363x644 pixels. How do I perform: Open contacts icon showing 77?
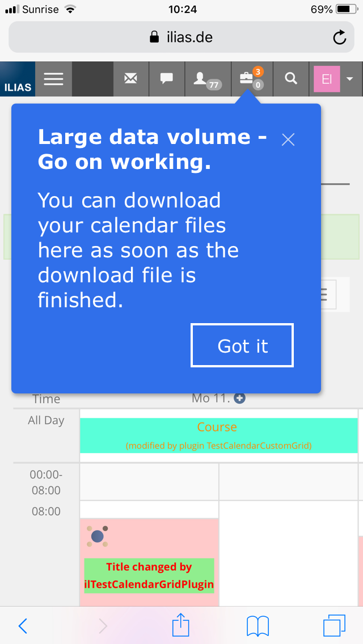206,79
